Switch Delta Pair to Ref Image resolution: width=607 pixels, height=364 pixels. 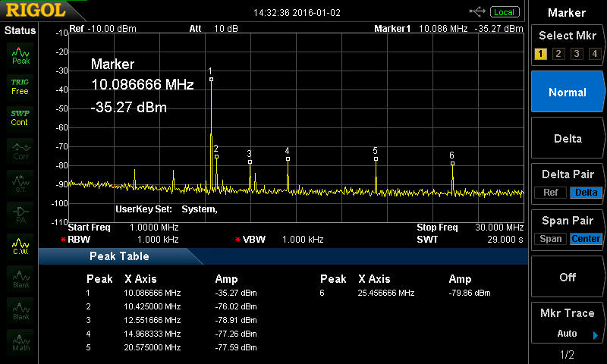[x=550, y=193]
